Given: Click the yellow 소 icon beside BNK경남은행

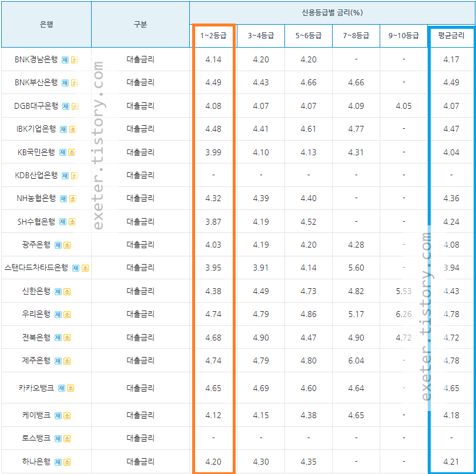Looking at the screenshot, I should 75,60.
